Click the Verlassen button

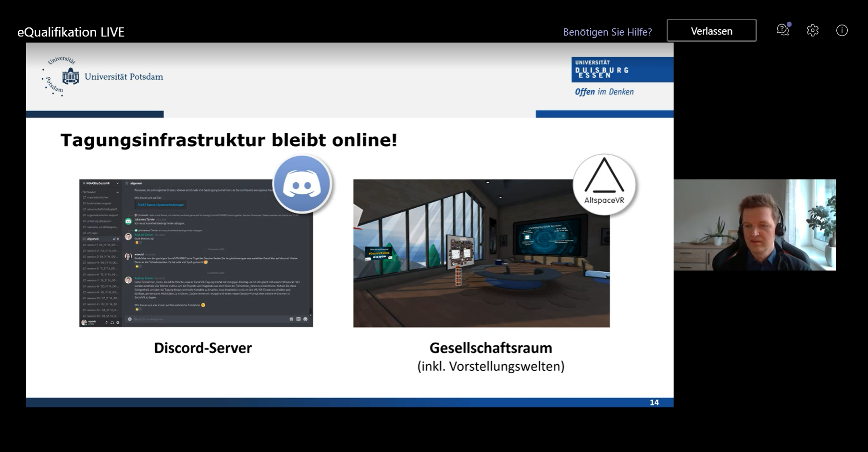click(x=711, y=31)
